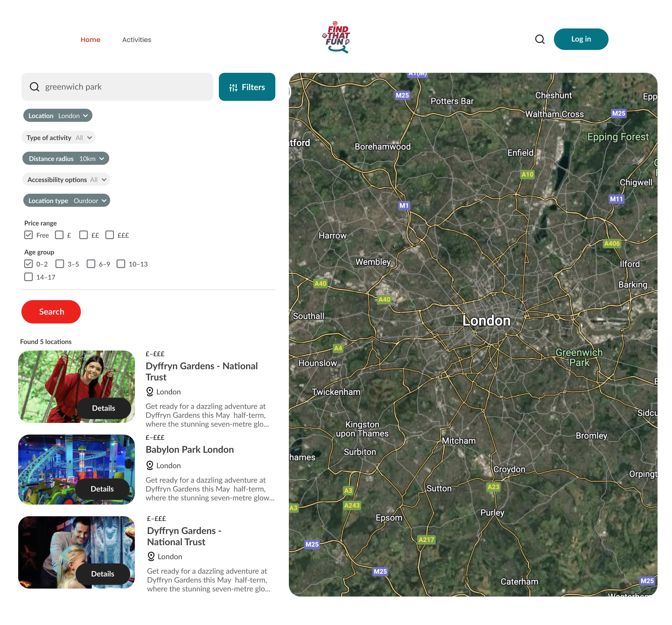Check the ££ price range box
672x625 pixels.
coord(84,235)
